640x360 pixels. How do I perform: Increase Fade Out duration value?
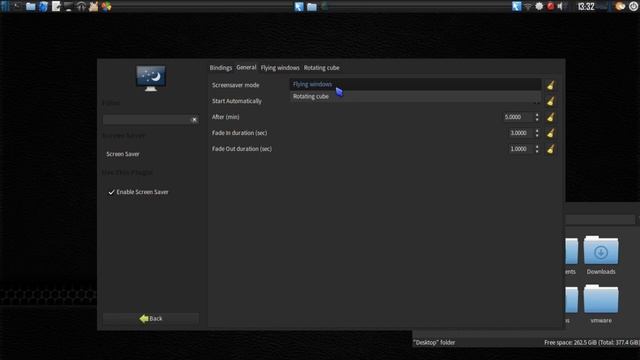pos(537,147)
